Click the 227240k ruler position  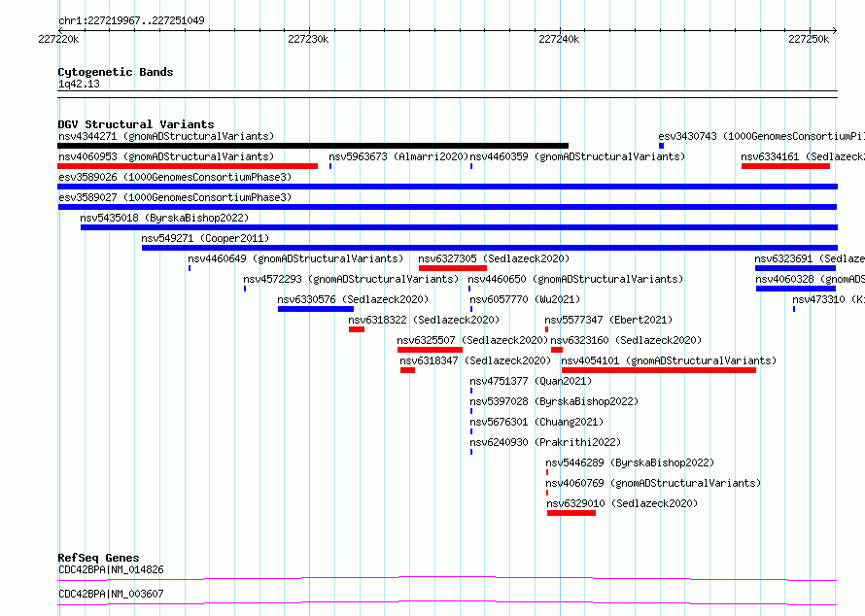(559, 39)
